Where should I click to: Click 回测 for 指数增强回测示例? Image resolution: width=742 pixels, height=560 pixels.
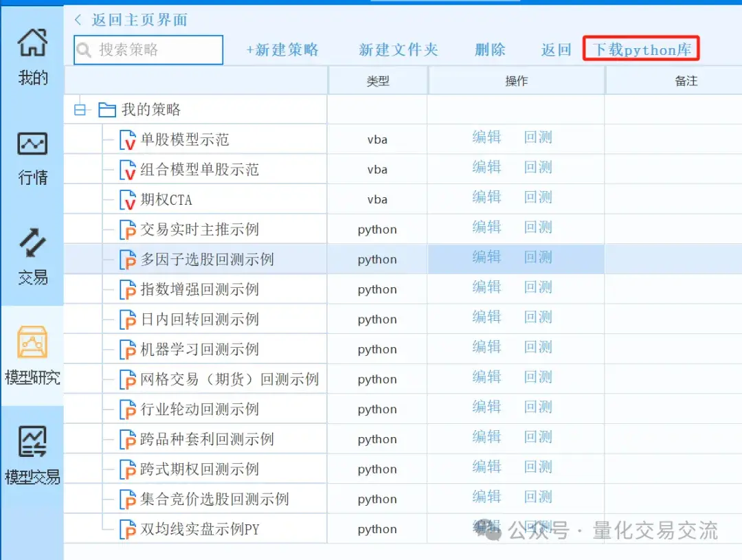tap(539, 287)
